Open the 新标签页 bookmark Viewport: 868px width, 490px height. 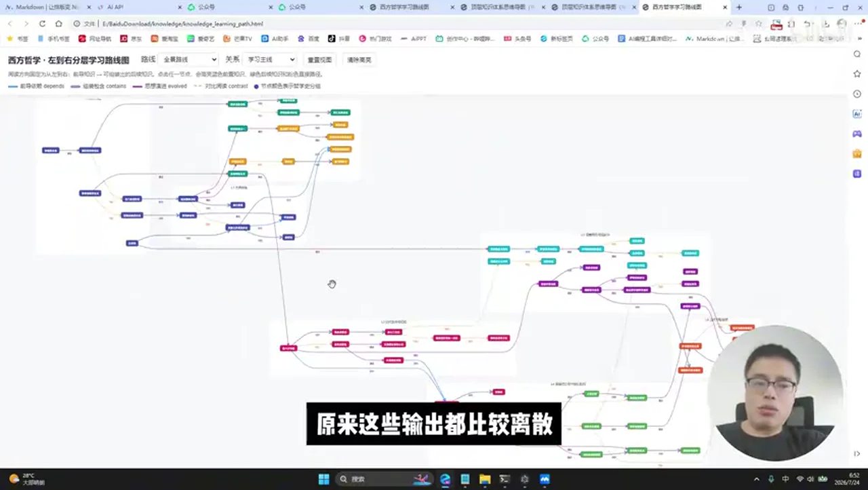556,39
